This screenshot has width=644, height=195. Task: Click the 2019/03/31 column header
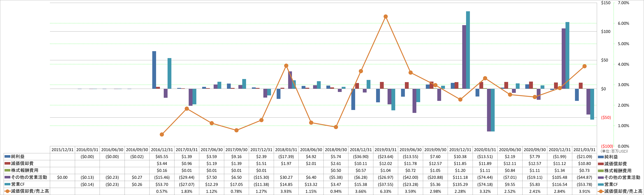point(386,150)
